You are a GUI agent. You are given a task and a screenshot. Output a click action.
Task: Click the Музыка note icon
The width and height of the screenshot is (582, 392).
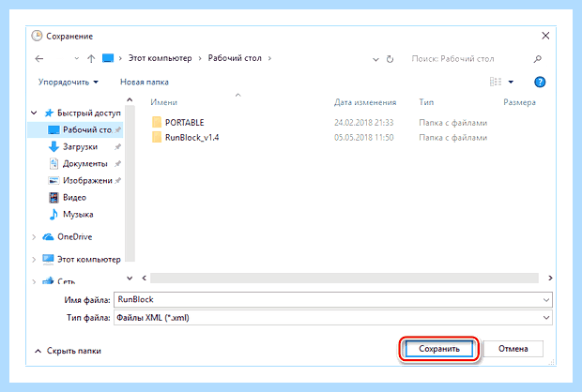54,215
